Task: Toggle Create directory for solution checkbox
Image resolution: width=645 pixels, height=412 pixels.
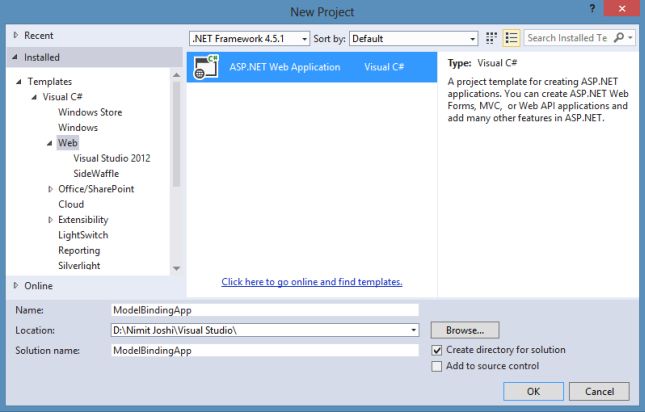Action: click(x=436, y=350)
